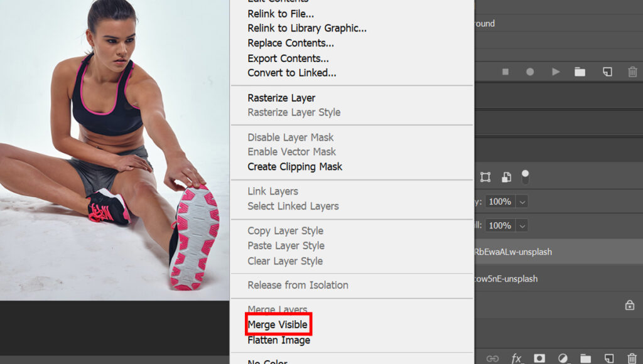643x364 pixels.
Task: Click Clear Layer Style entry
Action: (285, 261)
